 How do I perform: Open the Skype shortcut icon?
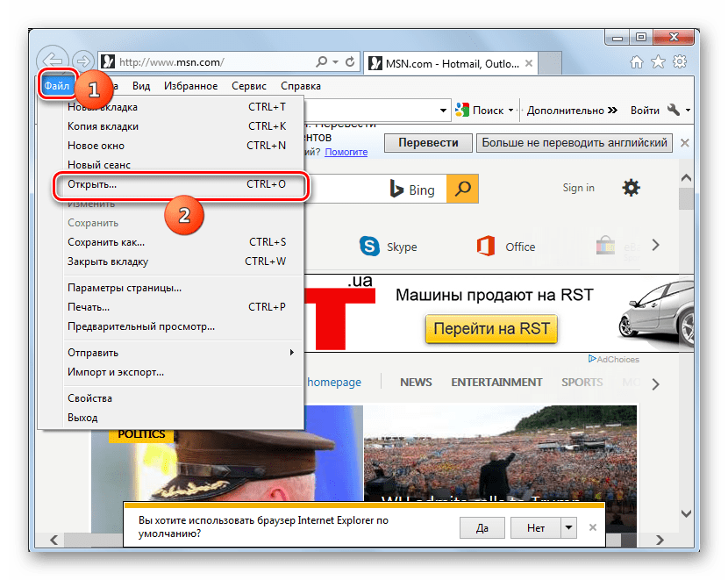370,247
